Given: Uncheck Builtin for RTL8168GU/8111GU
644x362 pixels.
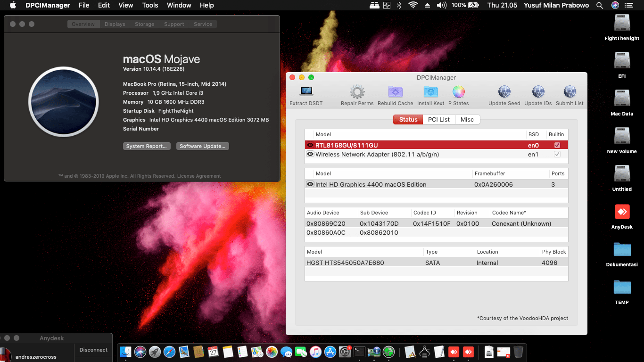Looking at the screenshot, I should (x=556, y=145).
